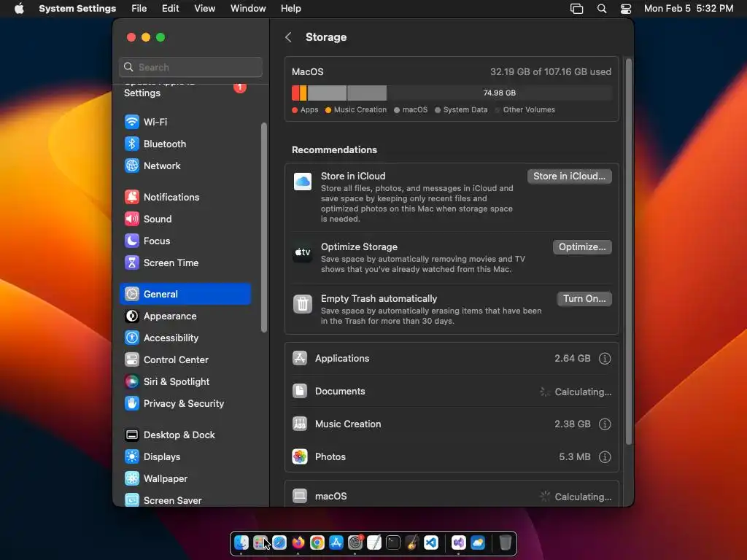747x560 pixels.
Task: Click the Optimize... button
Action: pos(582,247)
